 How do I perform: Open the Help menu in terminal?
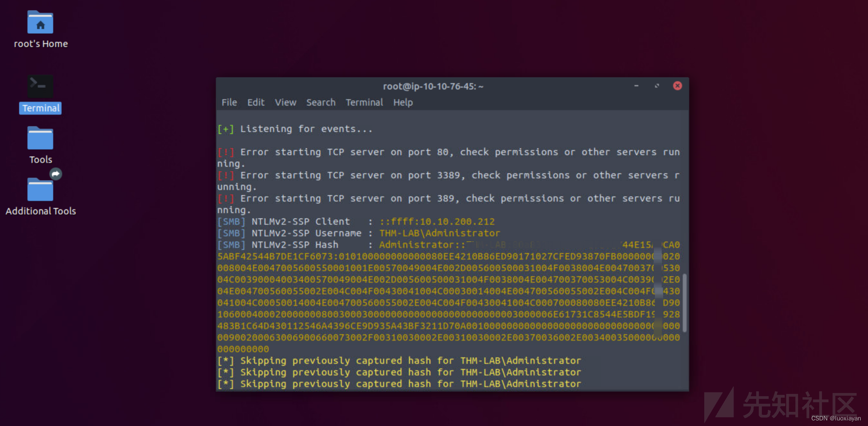point(403,103)
